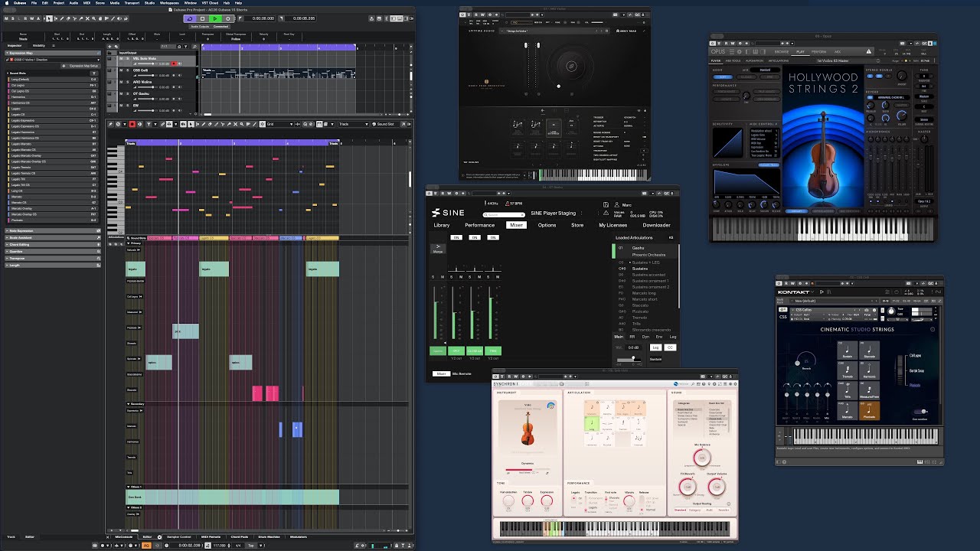The width and height of the screenshot is (980, 551).
Task: Expand the Length inspector section
Action: click(53, 265)
